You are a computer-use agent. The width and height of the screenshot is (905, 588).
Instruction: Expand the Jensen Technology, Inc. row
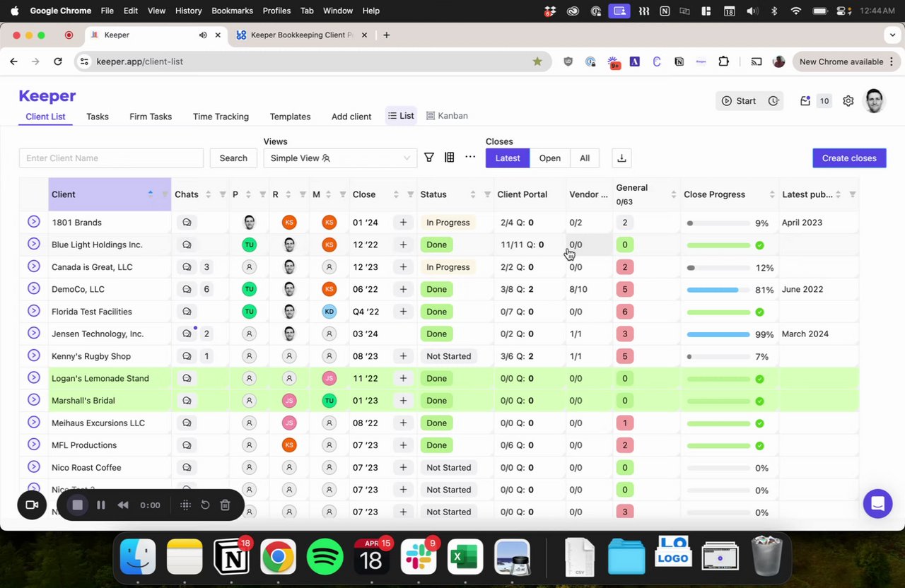coord(33,333)
